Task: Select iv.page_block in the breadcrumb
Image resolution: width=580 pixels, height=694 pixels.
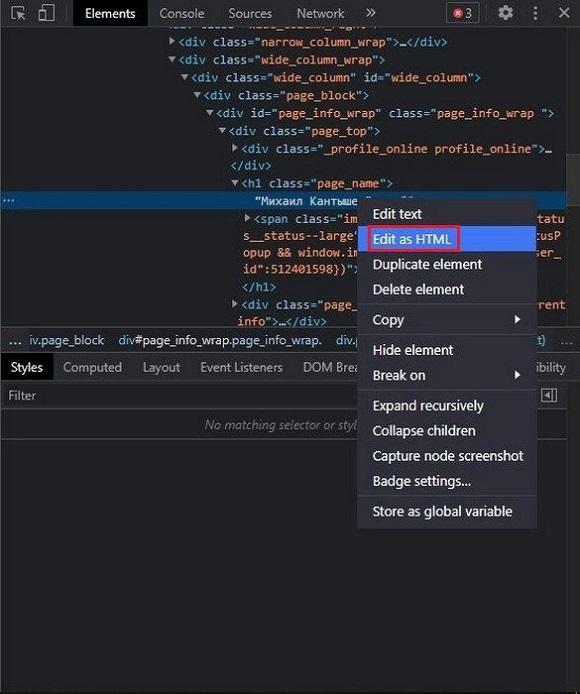Action: tap(66, 340)
